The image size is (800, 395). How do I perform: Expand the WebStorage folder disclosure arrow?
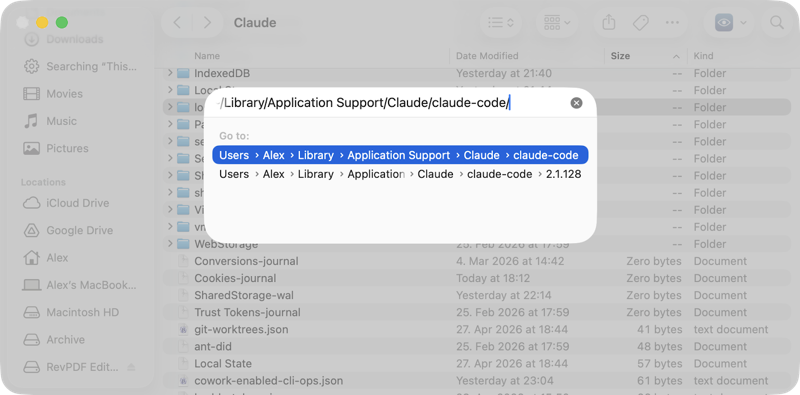pyautogui.click(x=170, y=244)
